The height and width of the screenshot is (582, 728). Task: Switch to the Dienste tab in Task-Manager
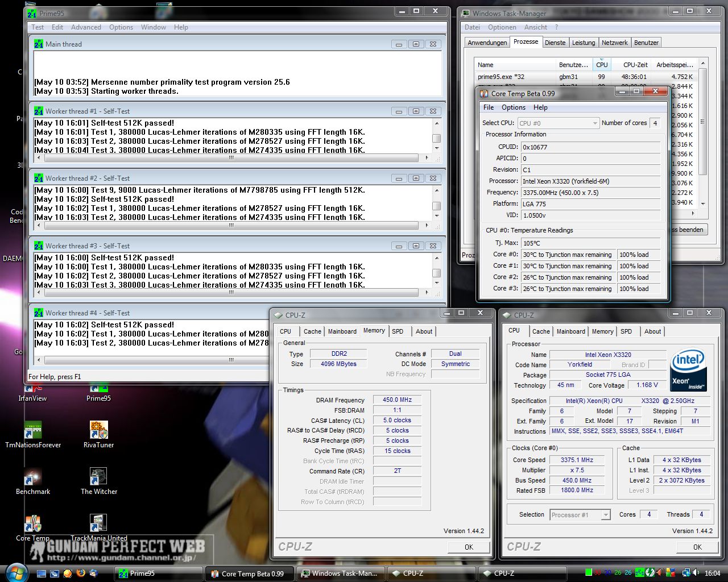click(x=555, y=43)
